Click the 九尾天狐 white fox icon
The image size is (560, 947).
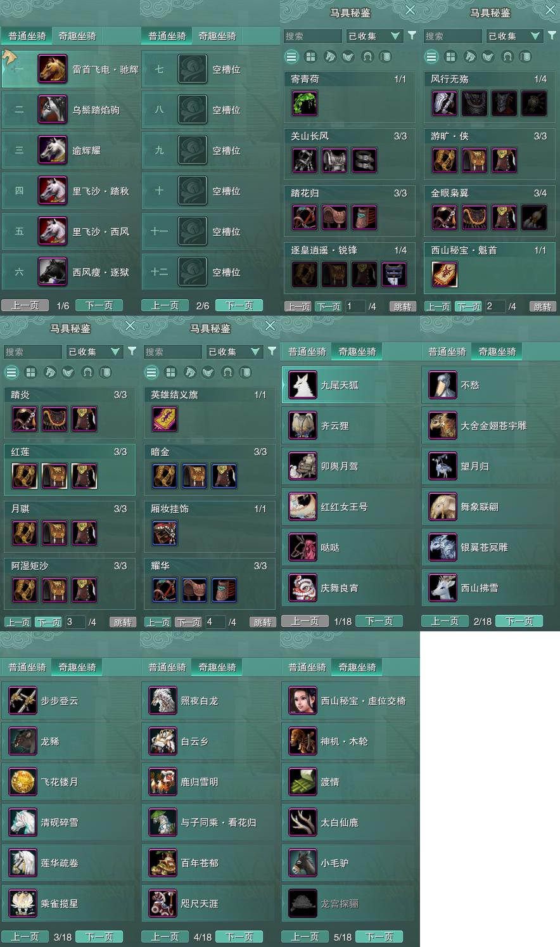[x=302, y=385]
